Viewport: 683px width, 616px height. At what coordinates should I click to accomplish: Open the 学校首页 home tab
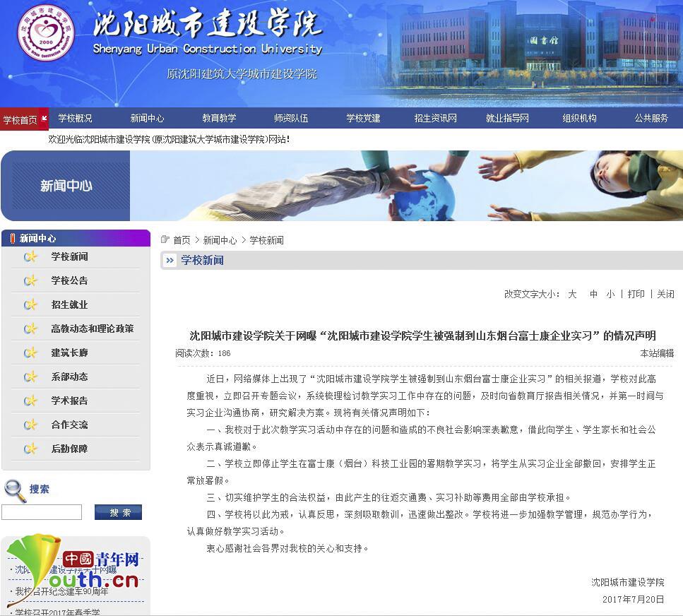21,119
